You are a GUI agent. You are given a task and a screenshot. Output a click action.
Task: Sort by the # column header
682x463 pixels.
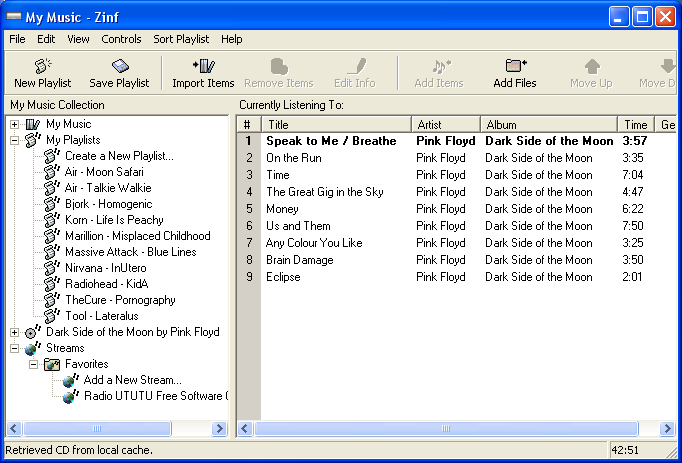[x=249, y=125]
